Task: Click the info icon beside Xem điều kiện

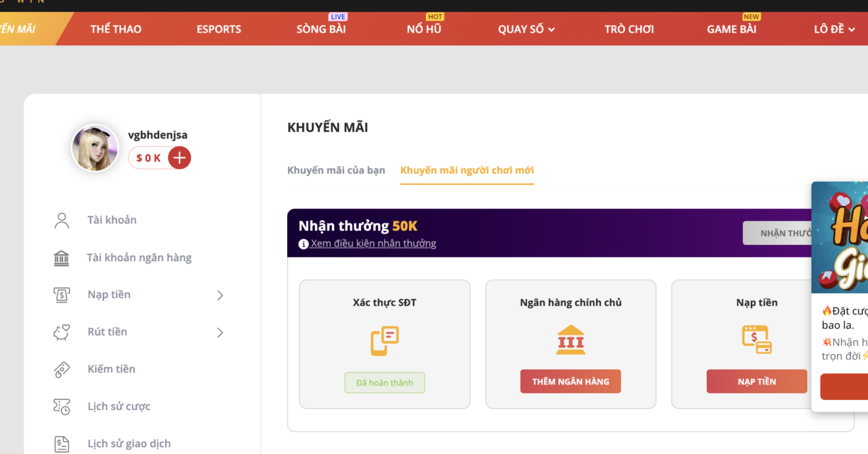Action: pyautogui.click(x=303, y=244)
